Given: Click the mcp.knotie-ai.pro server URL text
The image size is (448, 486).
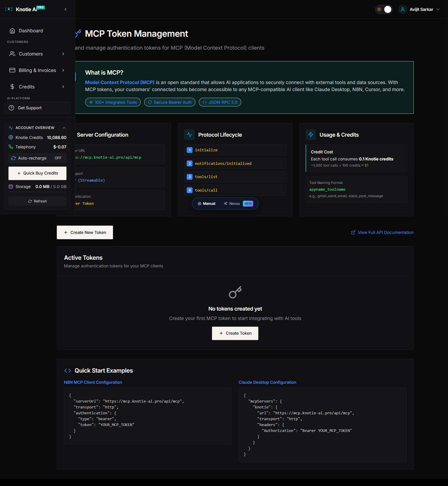Looking at the screenshot, I should pos(108,157).
